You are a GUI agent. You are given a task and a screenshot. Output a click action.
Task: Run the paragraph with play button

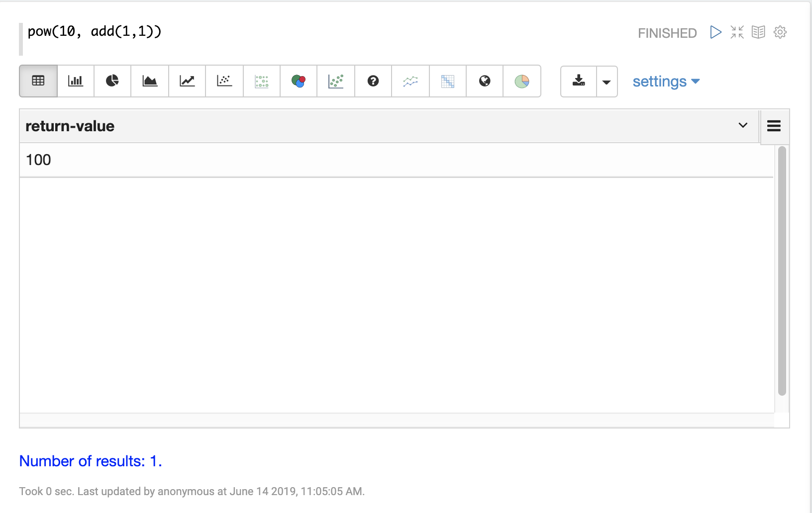(x=715, y=32)
